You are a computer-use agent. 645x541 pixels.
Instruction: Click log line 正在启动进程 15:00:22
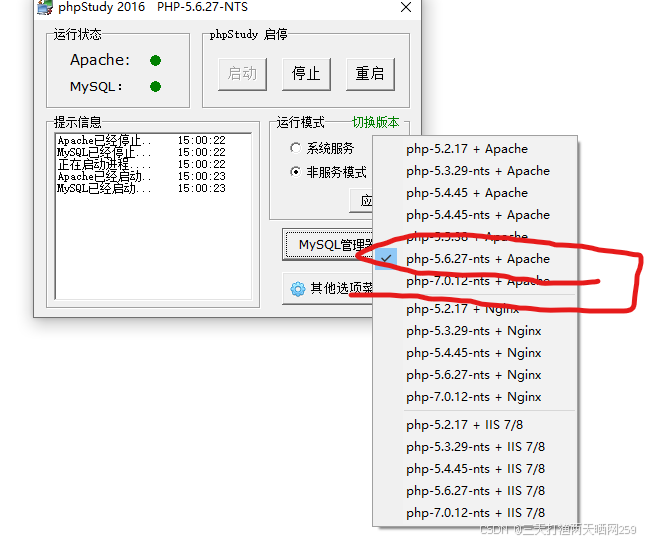(142, 164)
